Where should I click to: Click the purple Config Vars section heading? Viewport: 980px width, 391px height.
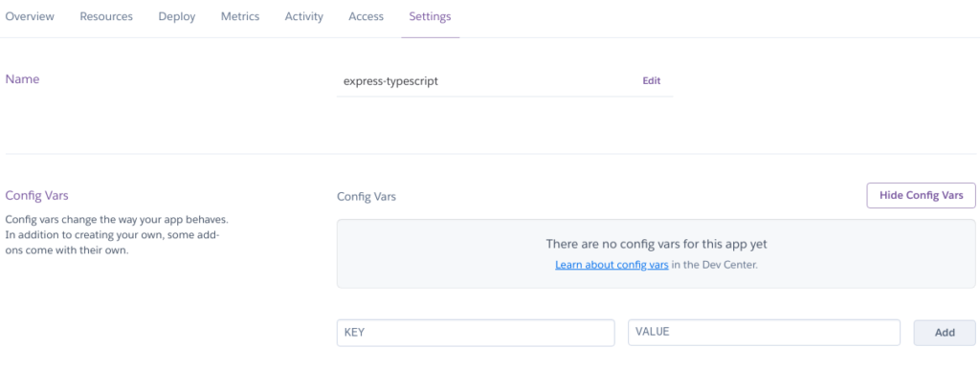[x=37, y=195]
